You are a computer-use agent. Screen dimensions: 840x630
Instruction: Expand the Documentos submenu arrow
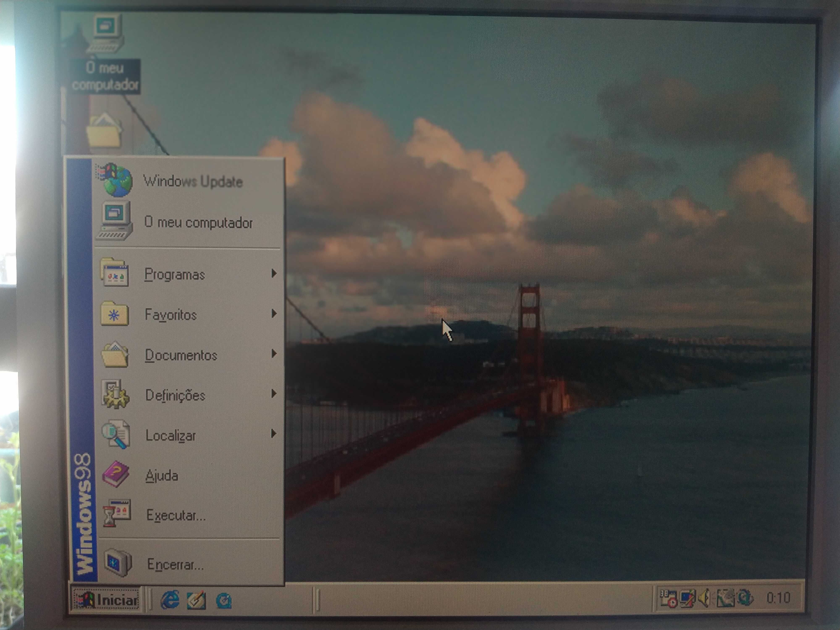tap(274, 354)
